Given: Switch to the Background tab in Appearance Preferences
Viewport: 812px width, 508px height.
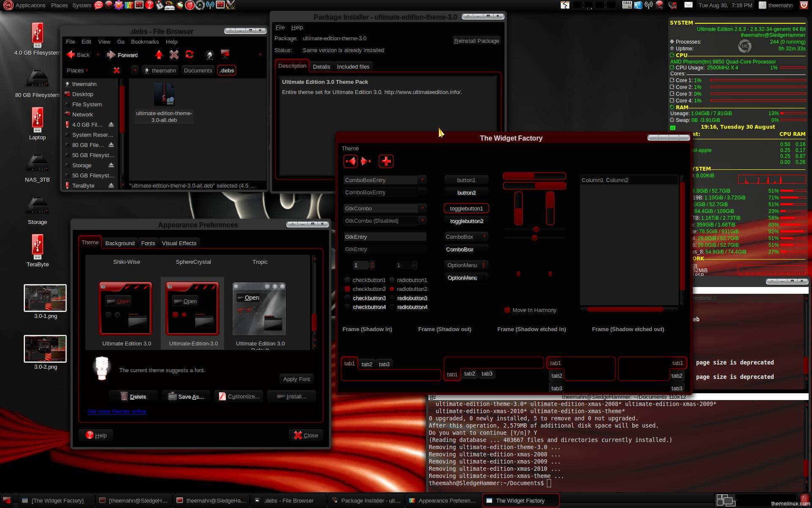Looking at the screenshot, I should tap(120, 243).
